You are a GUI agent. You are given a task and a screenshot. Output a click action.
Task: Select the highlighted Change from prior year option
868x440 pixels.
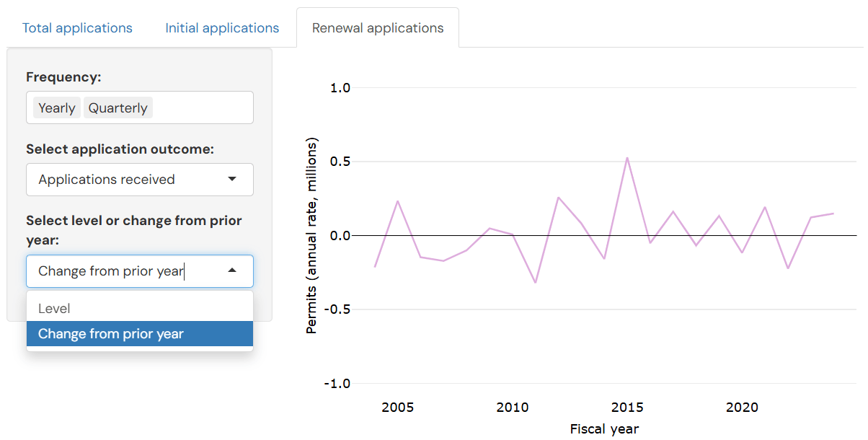[x=111, y=334]
